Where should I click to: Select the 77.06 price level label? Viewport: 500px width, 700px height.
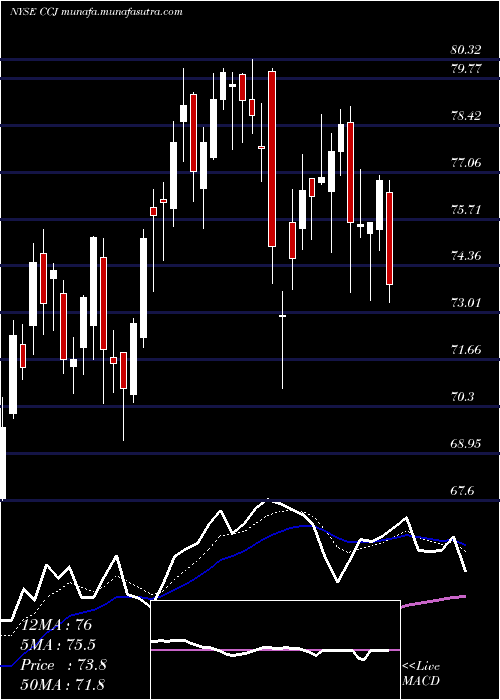466,163
